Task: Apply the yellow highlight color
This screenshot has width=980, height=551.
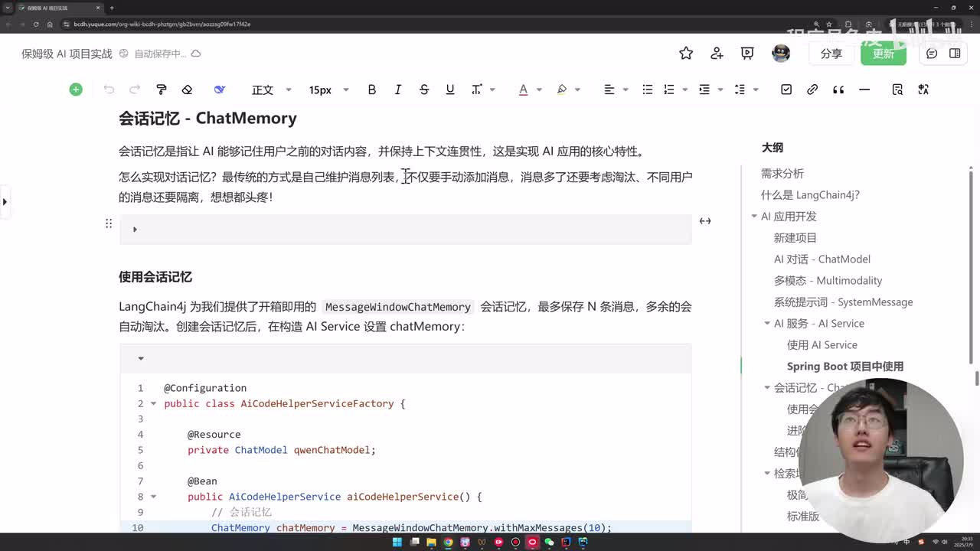Action: [x=562, y=90]
